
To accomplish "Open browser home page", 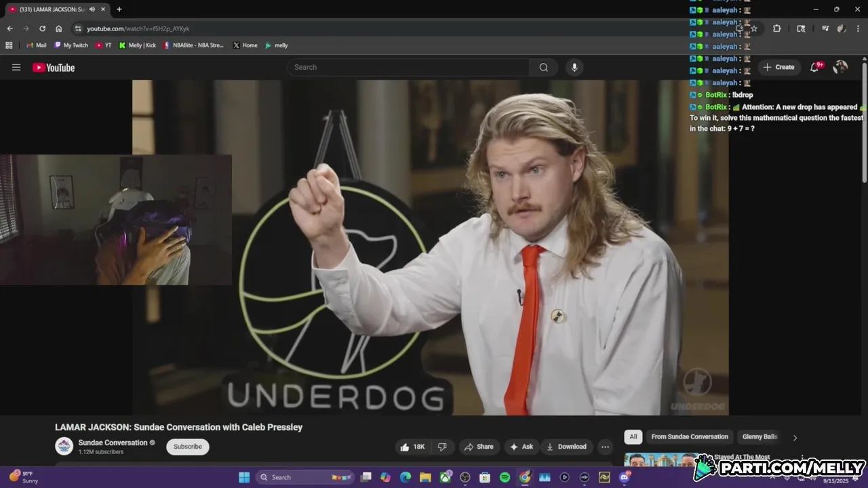I will click(x=59, y=28).
